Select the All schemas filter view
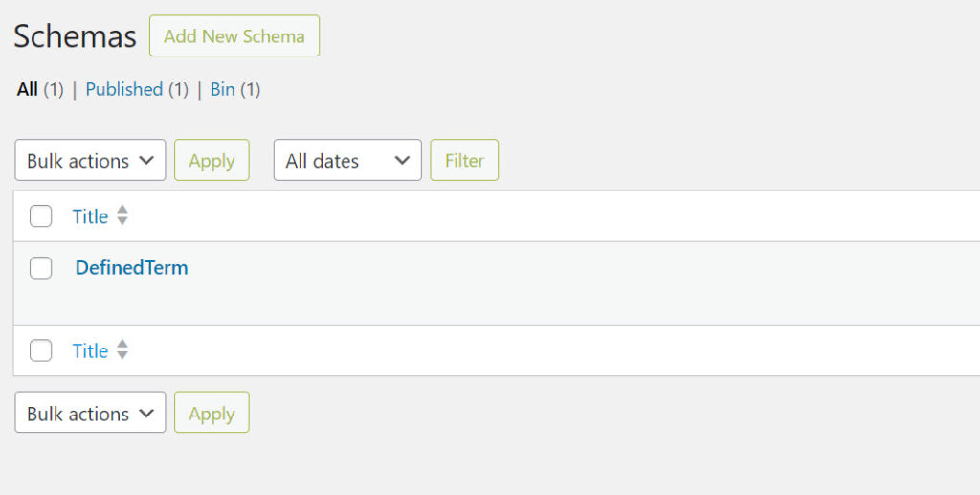 [28, 89]
